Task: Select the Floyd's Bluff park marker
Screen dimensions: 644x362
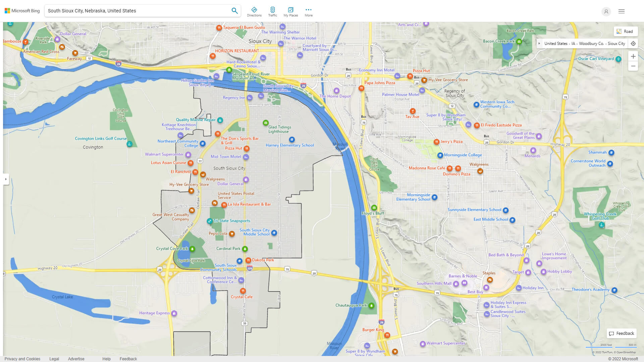Action: click(x=374, y=207)
